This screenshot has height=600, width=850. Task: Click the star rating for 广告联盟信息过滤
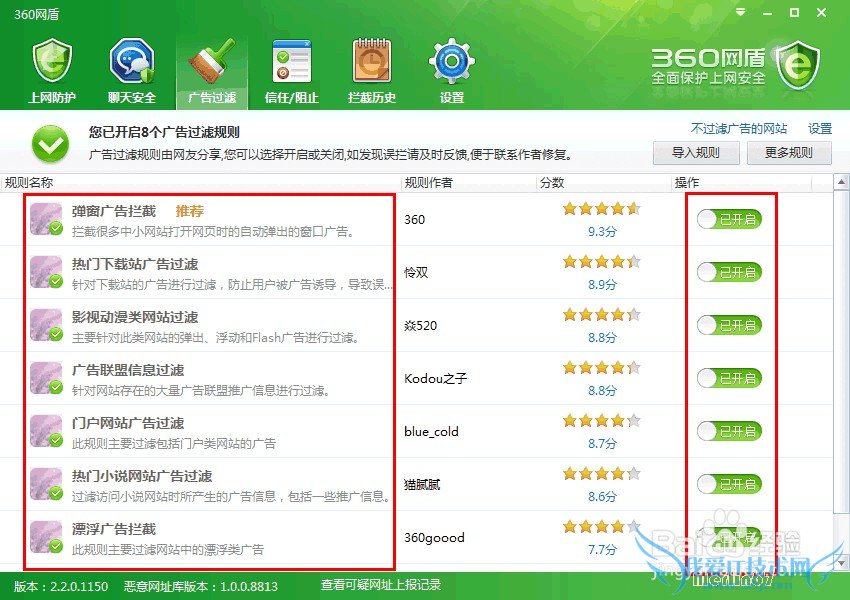[602, 367]
